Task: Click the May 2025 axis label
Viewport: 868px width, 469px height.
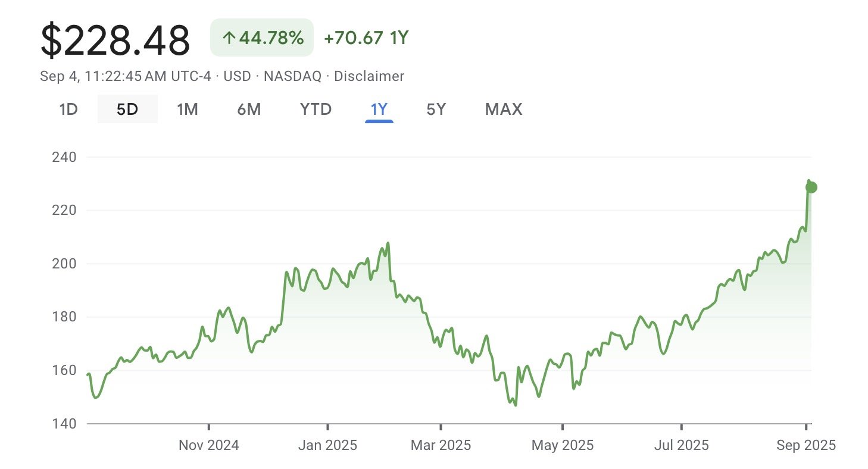Action: [563, 445]
